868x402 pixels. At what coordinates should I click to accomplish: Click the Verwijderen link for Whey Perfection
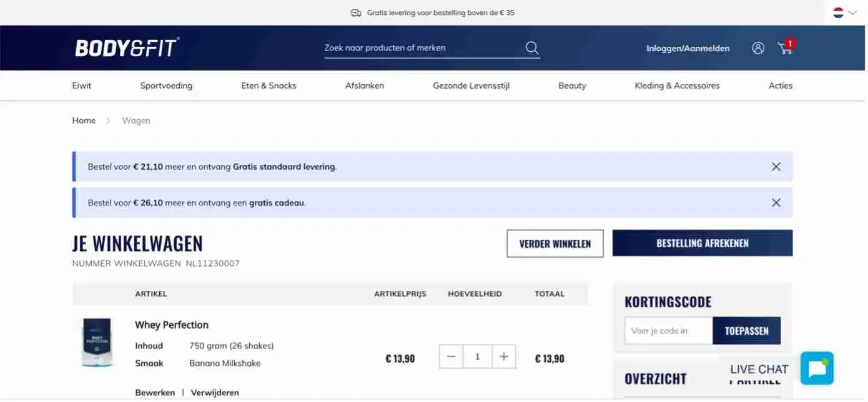coord(215,393)
